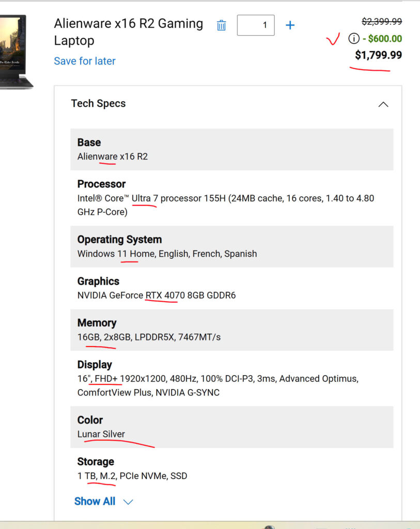Open the Alienware laptop thumbnail image
Image resolution: width=420 pixels, height=529 pixels.
click(16, 52)
